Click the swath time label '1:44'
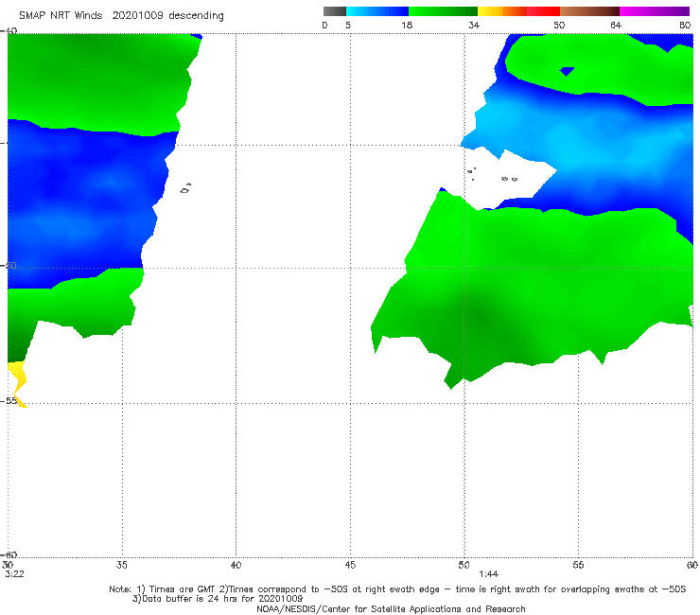The height and width of the screenshot is (615, 700). pyautogui.click(x=489, y=574)
